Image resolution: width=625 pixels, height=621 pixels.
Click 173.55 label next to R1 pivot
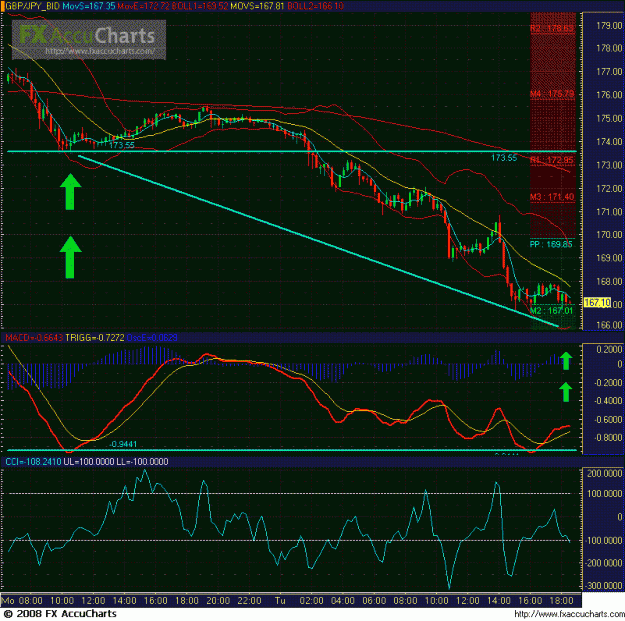pos(504,158)
